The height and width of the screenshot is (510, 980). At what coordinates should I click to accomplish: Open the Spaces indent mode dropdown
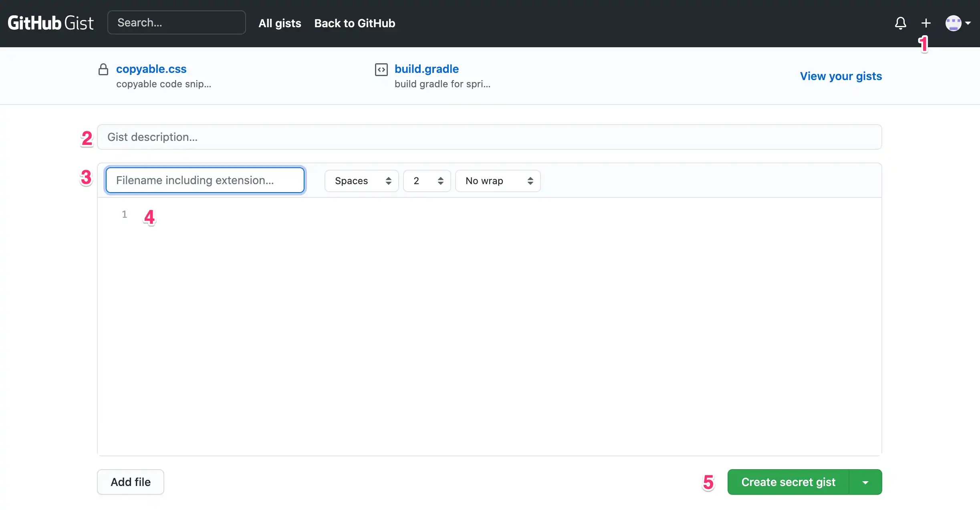click(x=361, y=181)
